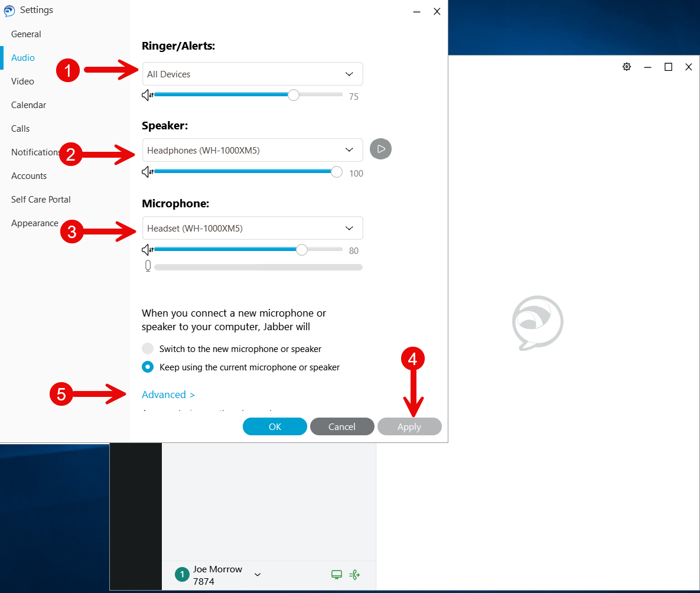Click the Ringer/Alerts volume value 75
Image resolution: width=700 pixels, height=593 pixels.
tap(354, 96)
